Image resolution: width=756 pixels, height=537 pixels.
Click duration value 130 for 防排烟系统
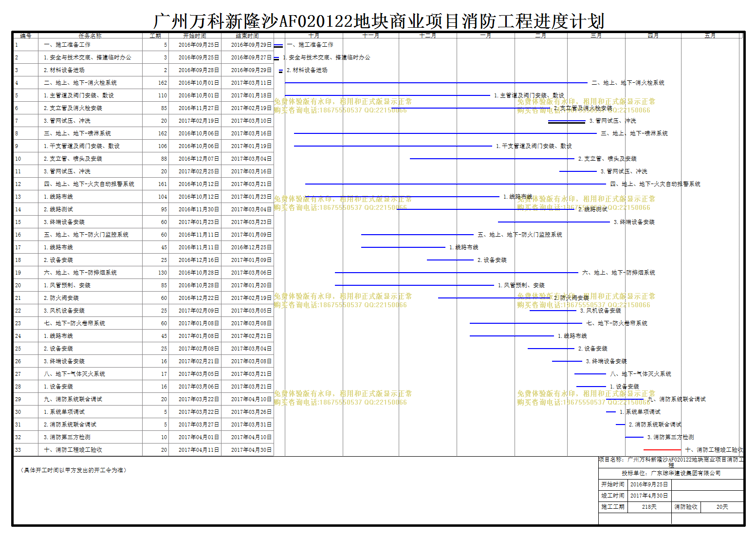click(x=163, y=273)
